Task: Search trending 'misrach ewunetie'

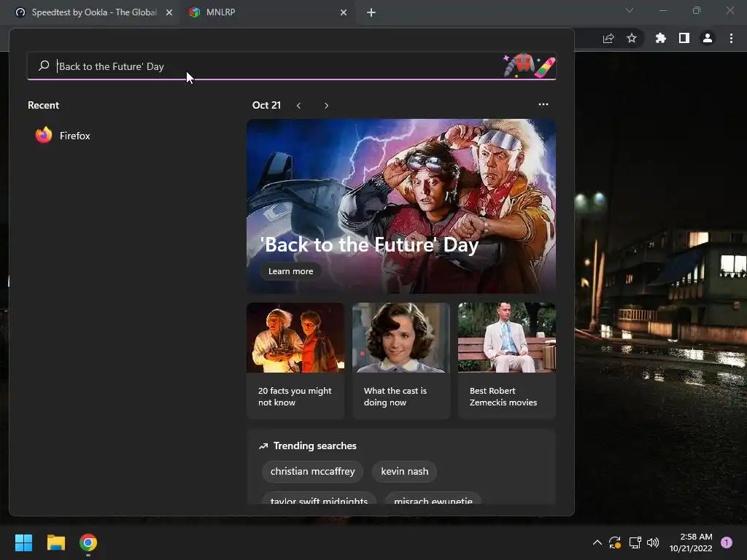Action: [x=433, y=499]
